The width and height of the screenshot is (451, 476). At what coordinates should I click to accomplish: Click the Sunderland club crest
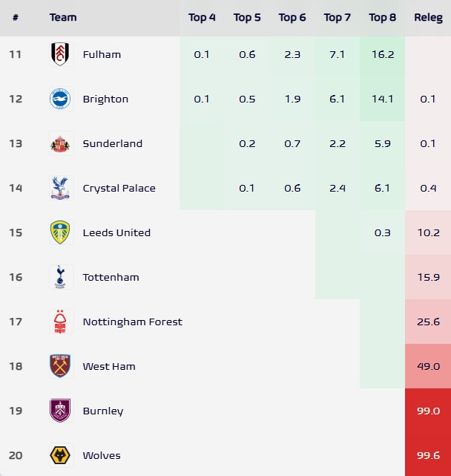pyautogui.click(x=60, y=143)
